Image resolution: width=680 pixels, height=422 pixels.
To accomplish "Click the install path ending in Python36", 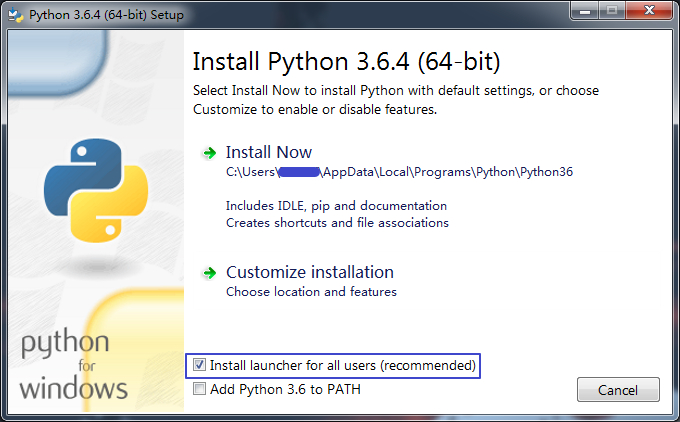I will click(x=399, y=172).
